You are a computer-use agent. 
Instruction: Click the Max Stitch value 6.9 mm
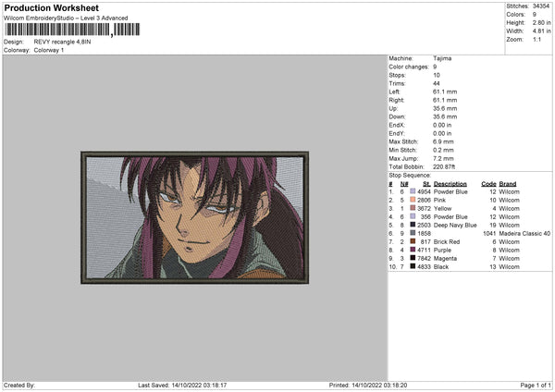click(x=443, y=141)
